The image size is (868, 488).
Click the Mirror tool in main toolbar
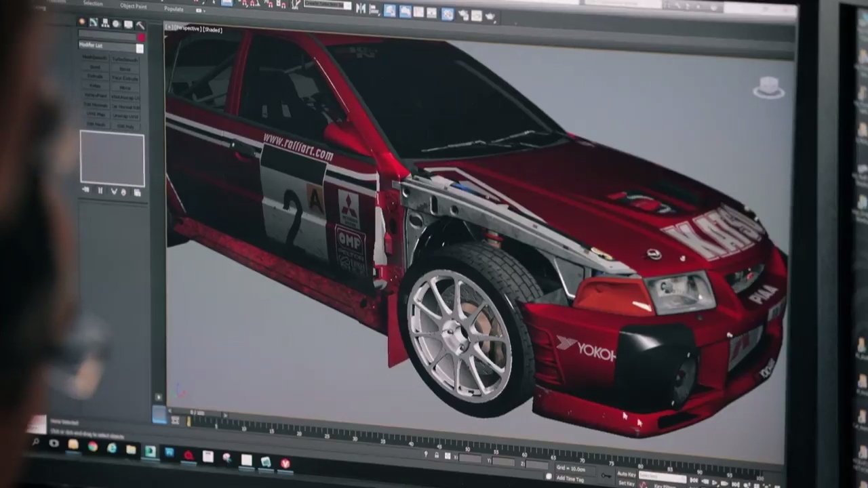(361, 8)
